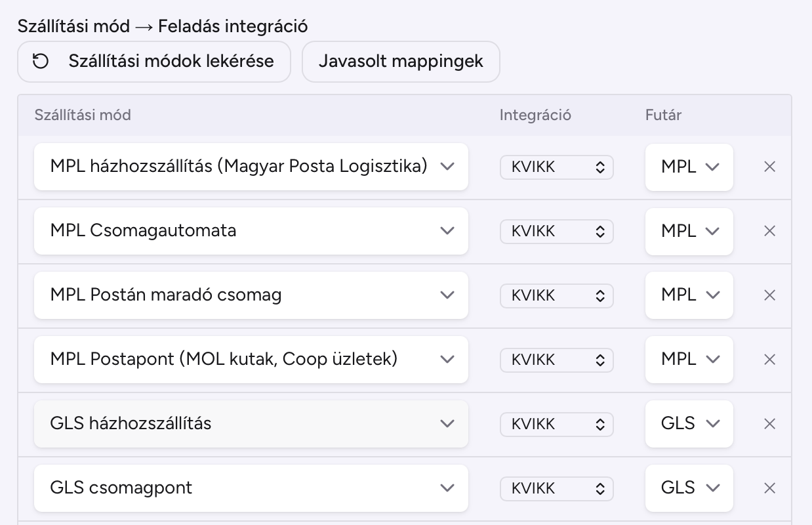The image size is (812, 525).
Task: Change KVIKK integration for MPL Postán maradó row
Action: (557, 296)
